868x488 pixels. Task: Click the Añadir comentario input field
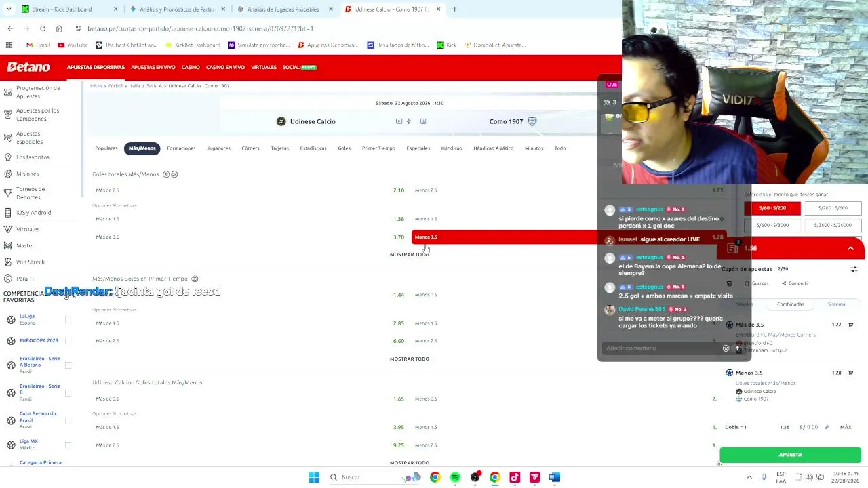[662, 348]
